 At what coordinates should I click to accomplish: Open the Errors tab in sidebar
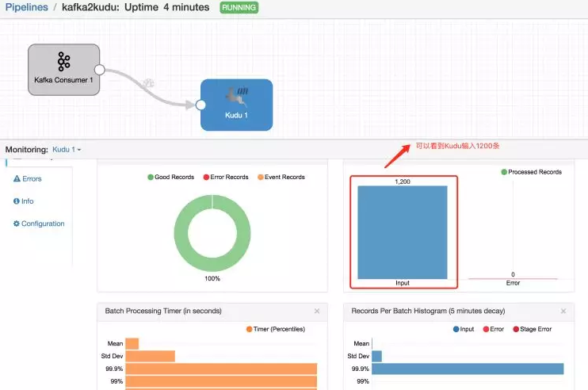click(28, 179)
